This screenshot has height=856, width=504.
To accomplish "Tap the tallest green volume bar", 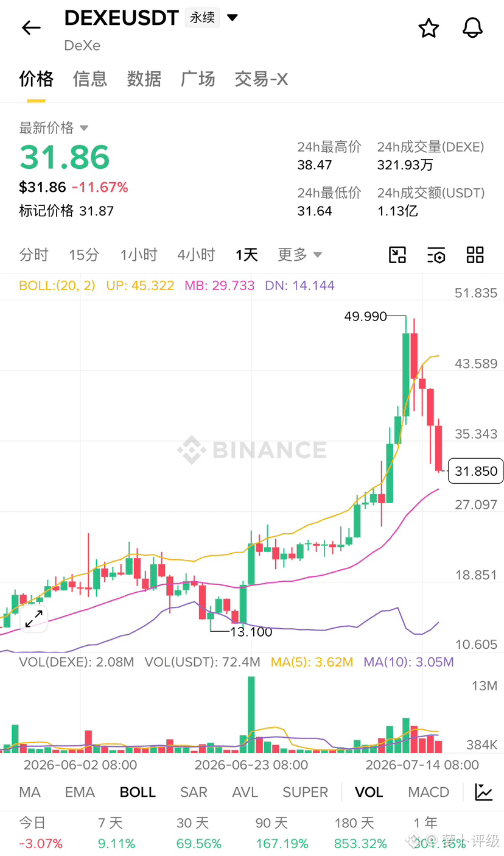I will point(251,714).
